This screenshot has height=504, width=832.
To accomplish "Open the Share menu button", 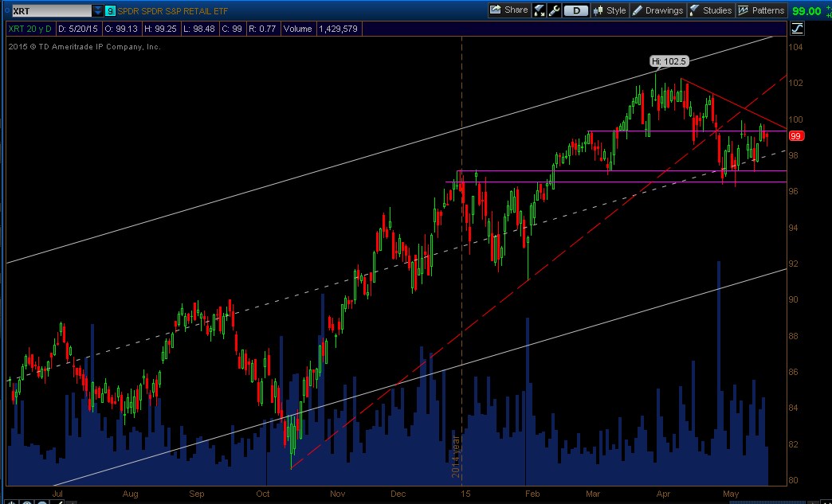I will pyautogui.click(x=509, y=10).
